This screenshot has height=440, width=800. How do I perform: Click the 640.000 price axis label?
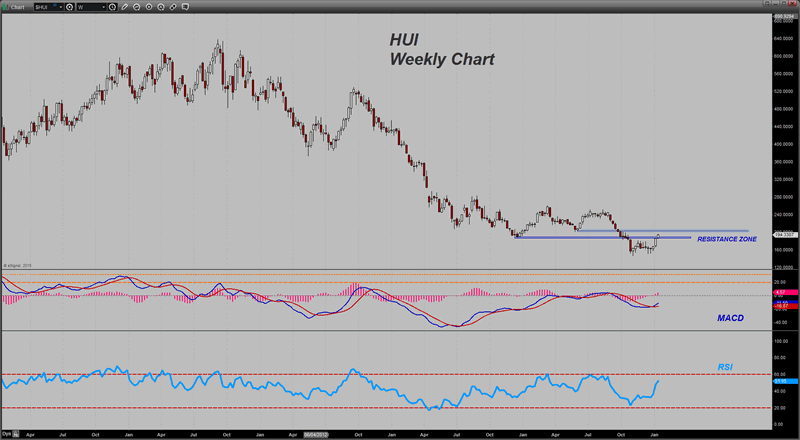pos(783,38)
